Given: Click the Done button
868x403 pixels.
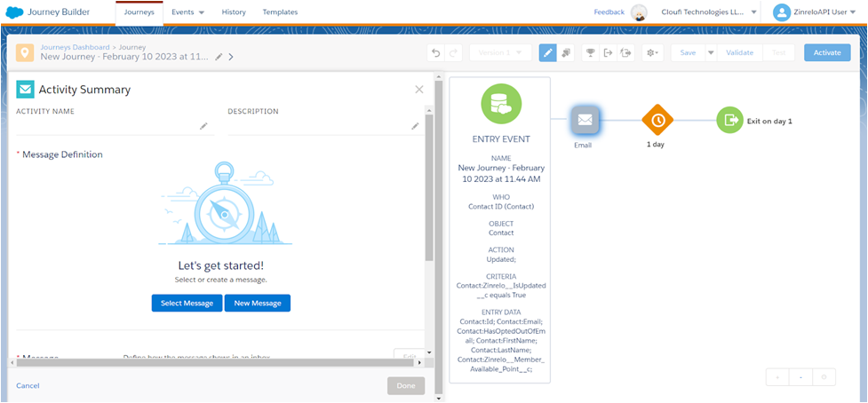Looking at the screenshot, I should click(406, 386).
